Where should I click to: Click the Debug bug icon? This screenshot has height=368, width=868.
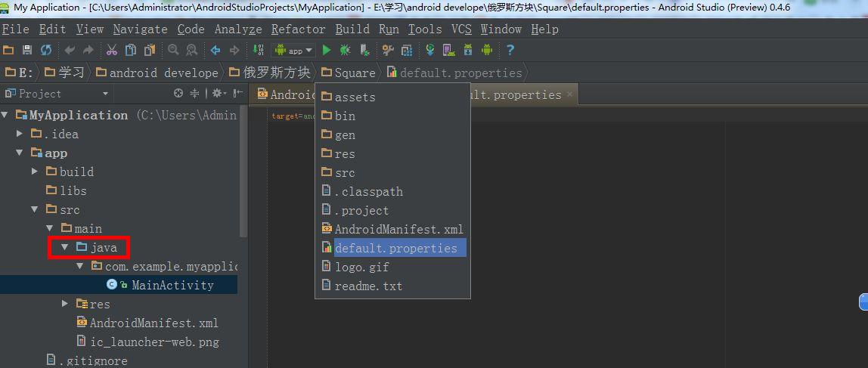(x=345, y=51)
